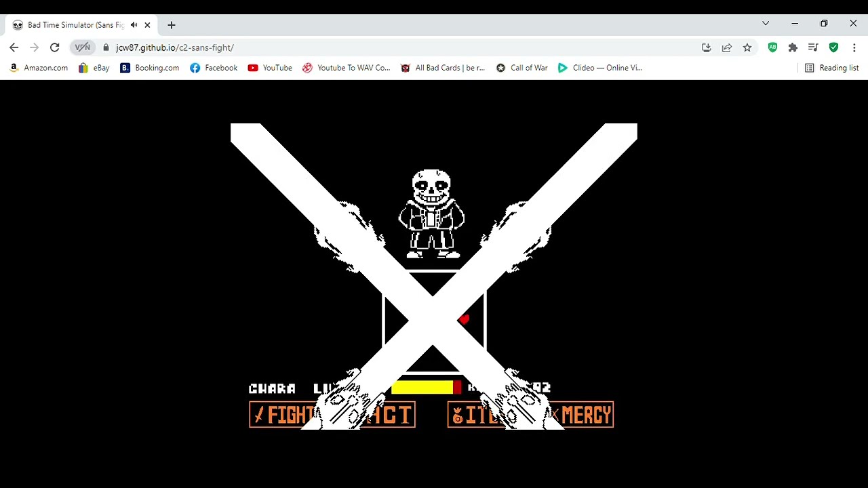Image resolution: width=868 pixels, height=488 pixels.
Task: Share this page using the share icon
Action: (727, 47)
